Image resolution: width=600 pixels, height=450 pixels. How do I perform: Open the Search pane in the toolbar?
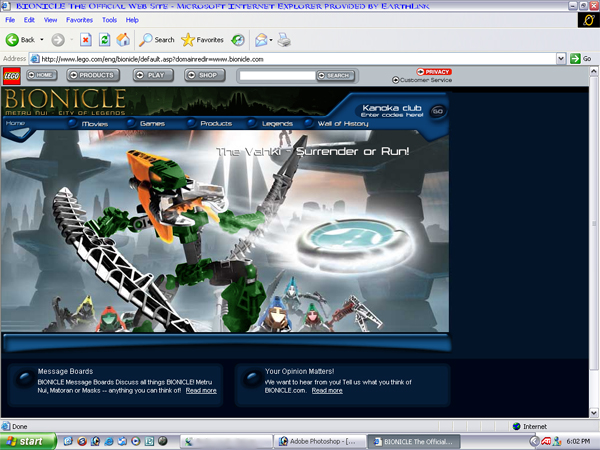157,40
